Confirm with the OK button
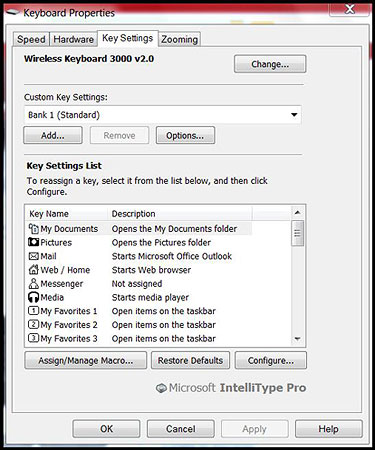Screen dimensions: 375x450 click(x=106, y=429)
